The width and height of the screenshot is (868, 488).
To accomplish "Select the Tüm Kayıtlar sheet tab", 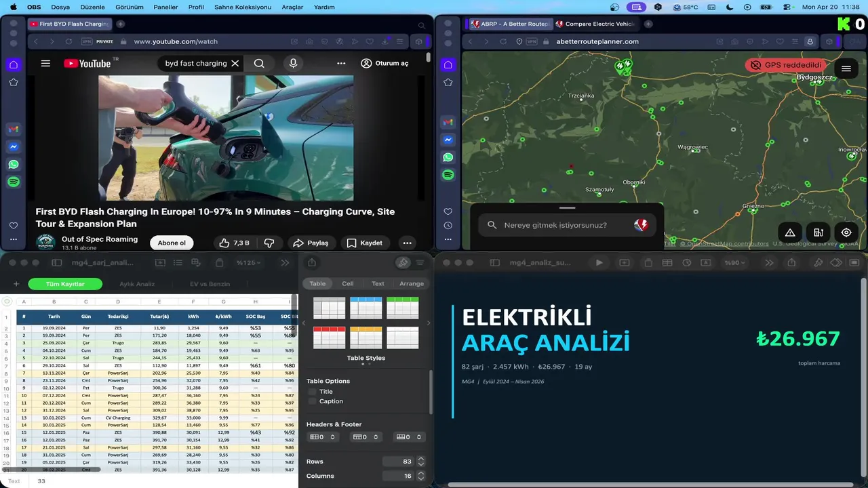I will coord(65,284).
